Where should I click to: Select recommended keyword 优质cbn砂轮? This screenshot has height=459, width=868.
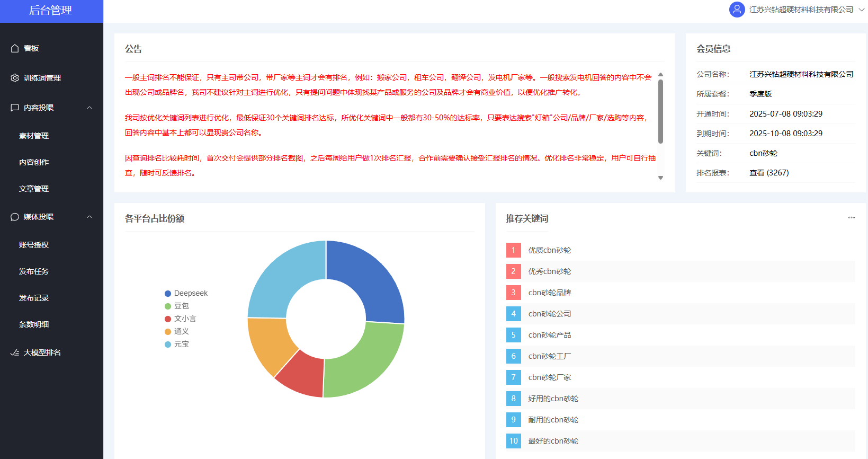549,250
